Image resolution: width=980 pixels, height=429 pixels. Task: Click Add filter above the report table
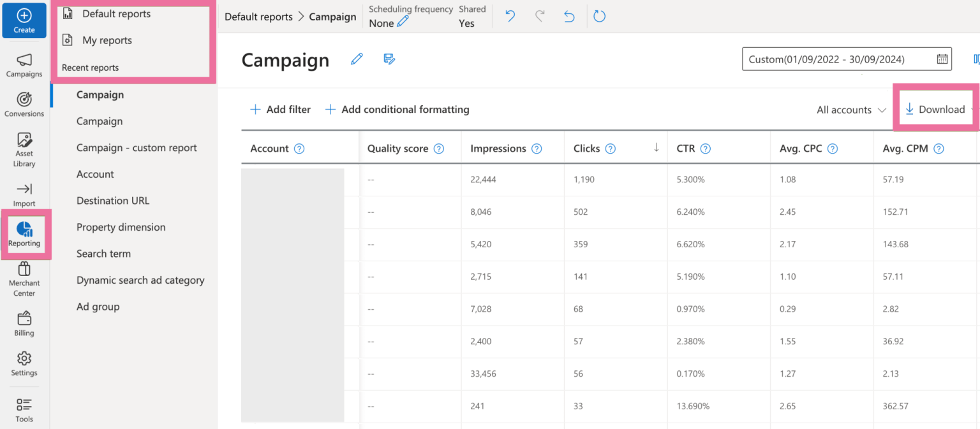[x=280, y=109]
